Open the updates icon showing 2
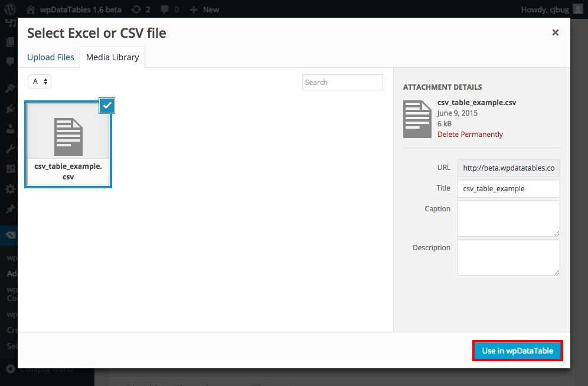The width and height of the screenshot is (588, 386). (x=136, y=10)
